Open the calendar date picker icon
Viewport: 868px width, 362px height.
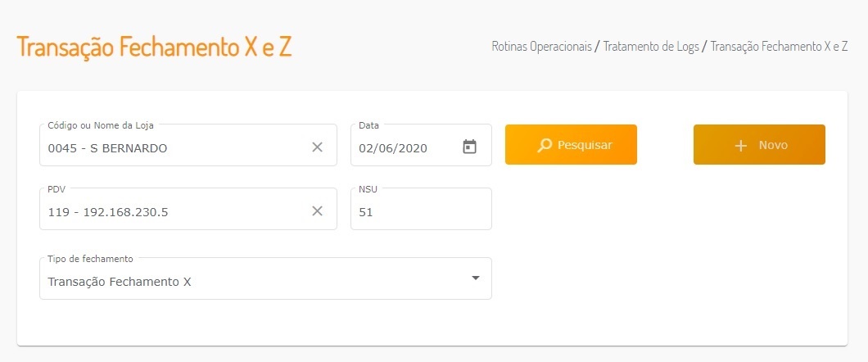tap(469, 147)
